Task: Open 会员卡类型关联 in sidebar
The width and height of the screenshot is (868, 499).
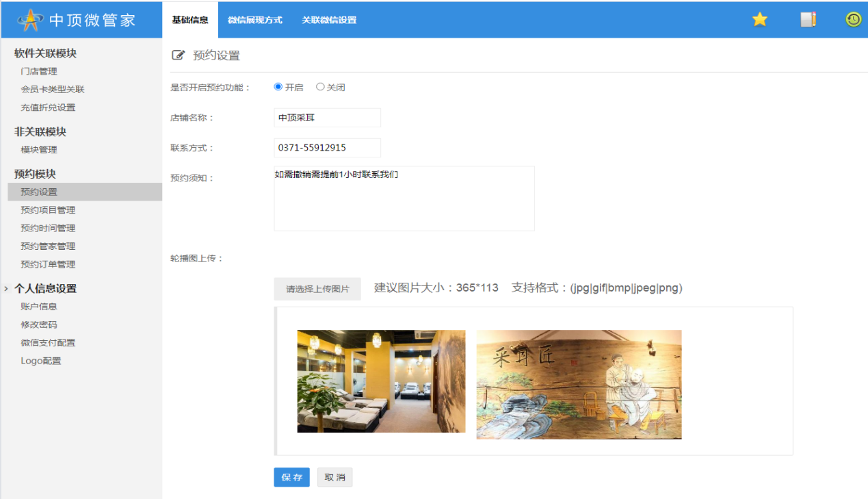Action: pos(53,90)
